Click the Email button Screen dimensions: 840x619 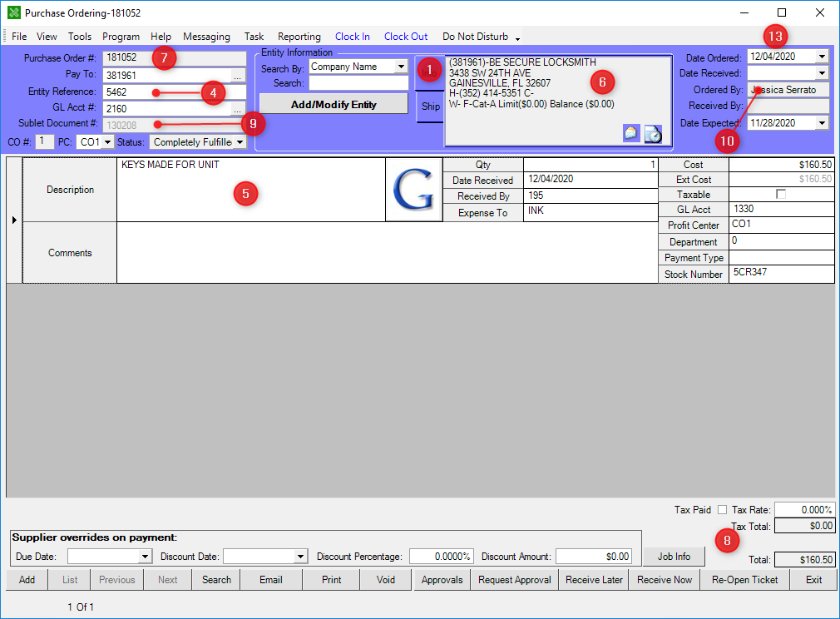click(x=271, y=579)
